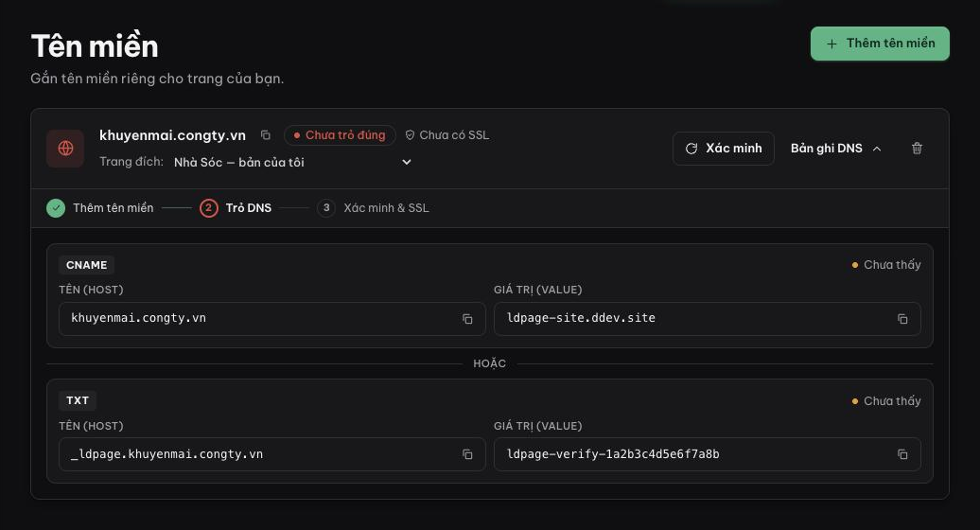Click the CNAME record type label
Viewport: 980px width, 530px height.
pos(86,265)
